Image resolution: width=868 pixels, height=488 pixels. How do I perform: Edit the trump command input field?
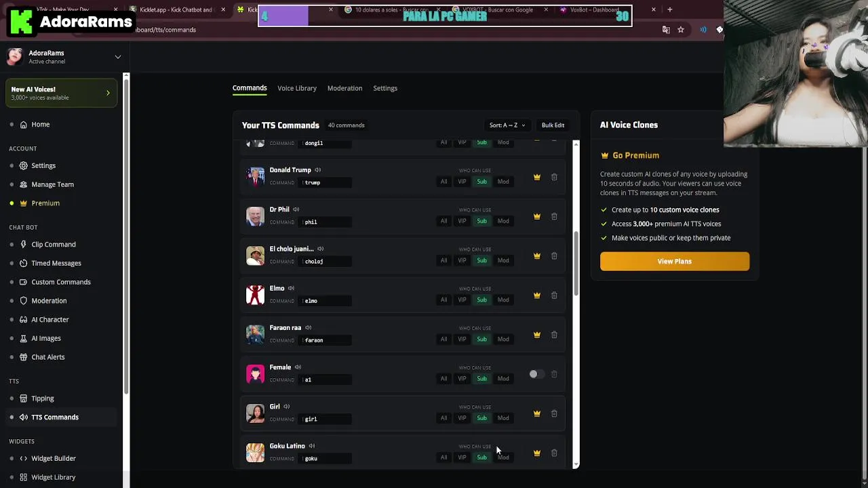[327, 182]
